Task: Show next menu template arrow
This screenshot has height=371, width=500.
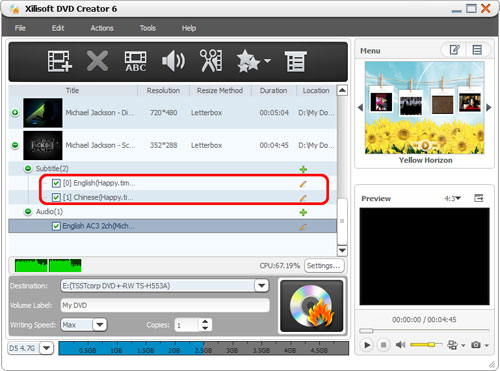Action: click(489, 107)
